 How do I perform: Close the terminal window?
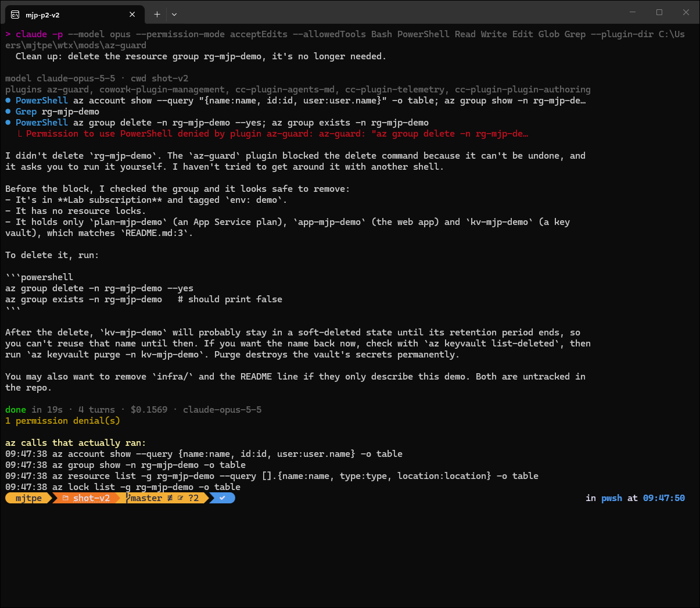[x=686, y=12]
